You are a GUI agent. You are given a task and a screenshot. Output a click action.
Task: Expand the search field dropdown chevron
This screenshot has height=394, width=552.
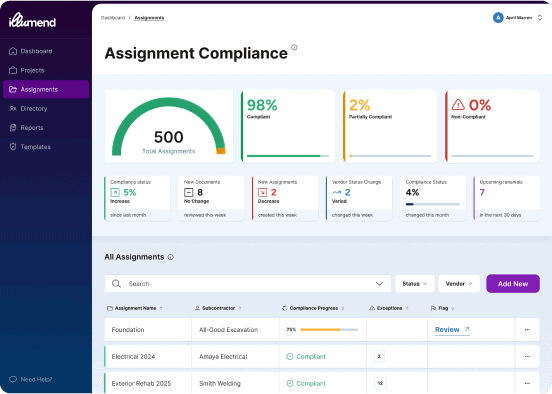379,284
